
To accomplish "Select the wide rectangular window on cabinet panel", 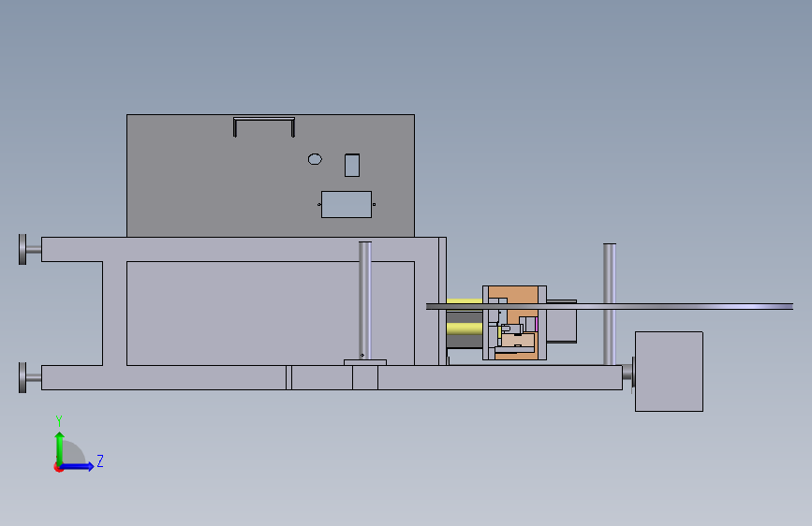I will pyautogui.click(x=347, y=204).
